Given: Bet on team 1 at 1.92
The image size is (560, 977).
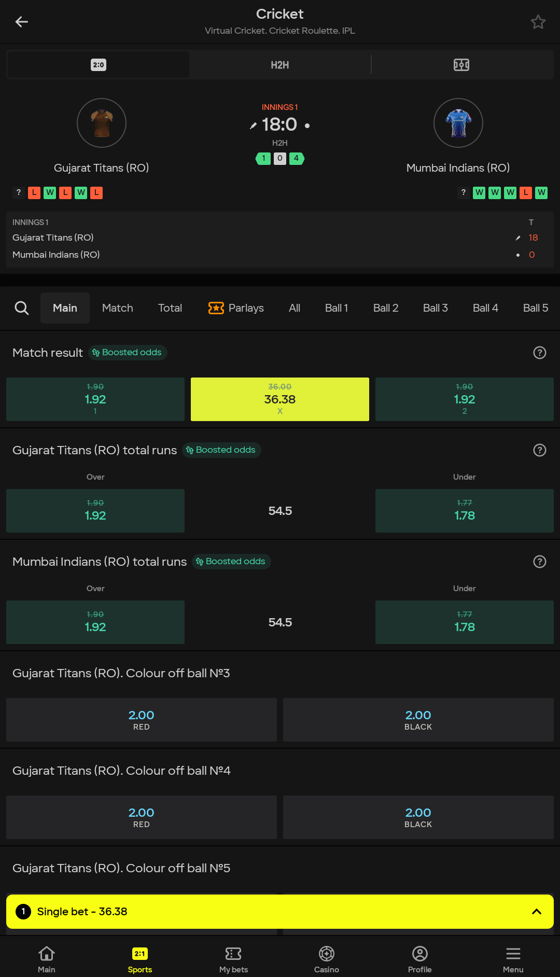Looking at the screenshot, I should click(95, 399).
